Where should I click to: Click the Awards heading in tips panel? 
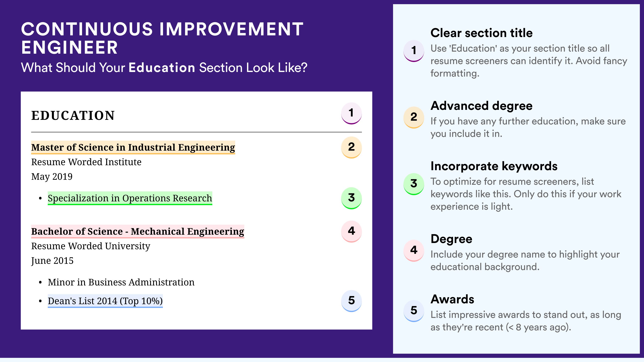click(452, 299)
